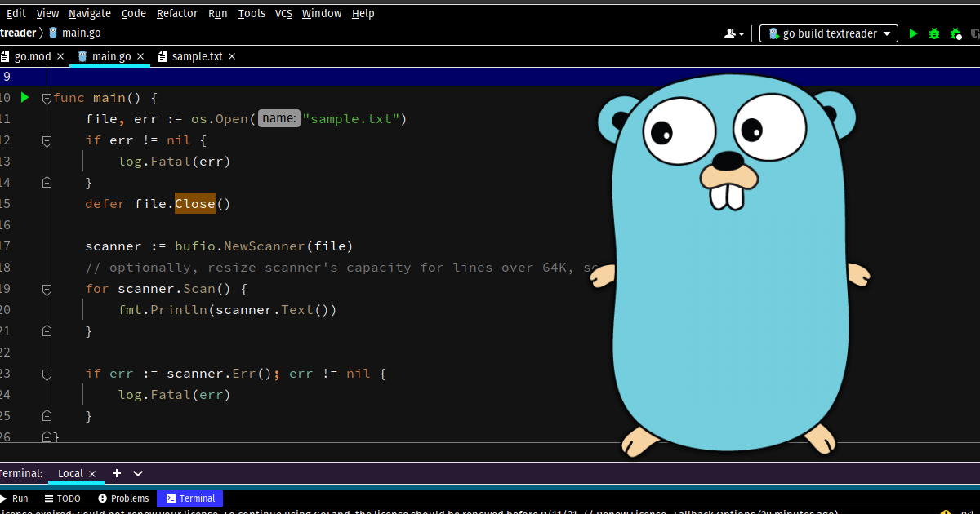Open the TODO tool window
The height and width of the screenshot is (514, 980).
62,498
